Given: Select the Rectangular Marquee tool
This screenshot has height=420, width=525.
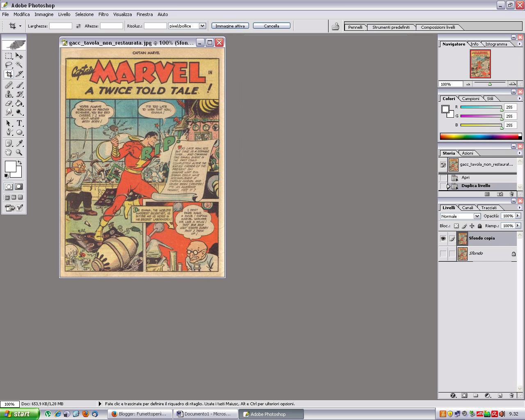Looking at the screenshot, I should [9, 56].
